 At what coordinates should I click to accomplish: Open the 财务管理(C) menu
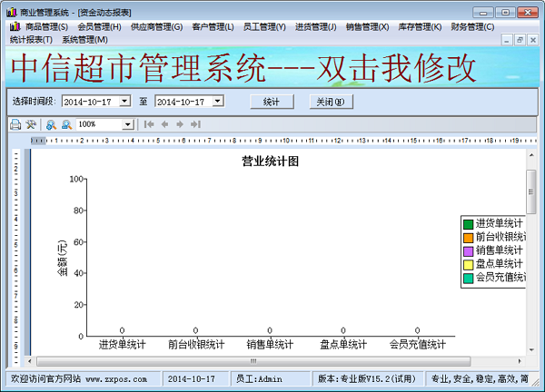[x=472, y=26]
